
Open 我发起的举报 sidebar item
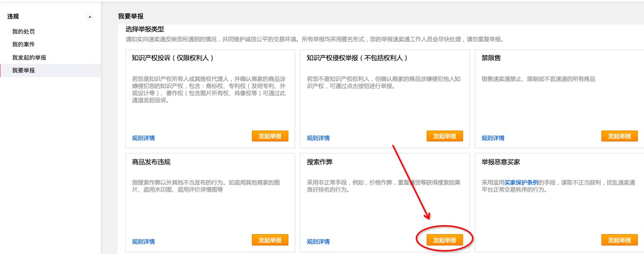point(29,58)
